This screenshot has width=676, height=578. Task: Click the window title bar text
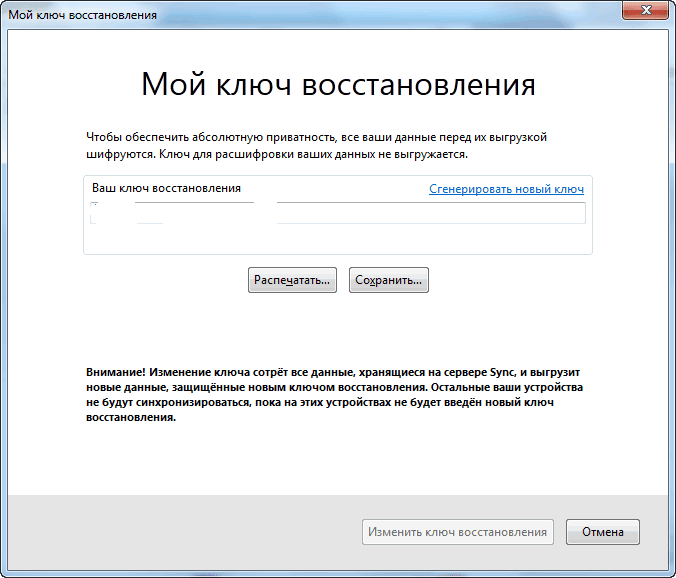point(83,15)
